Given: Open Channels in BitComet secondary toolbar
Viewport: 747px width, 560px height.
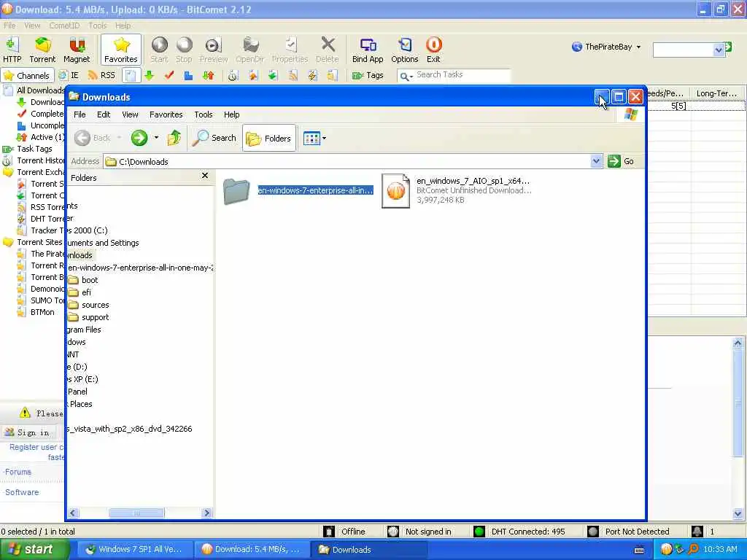Looking at the screenshot, I should pos(27,75).
